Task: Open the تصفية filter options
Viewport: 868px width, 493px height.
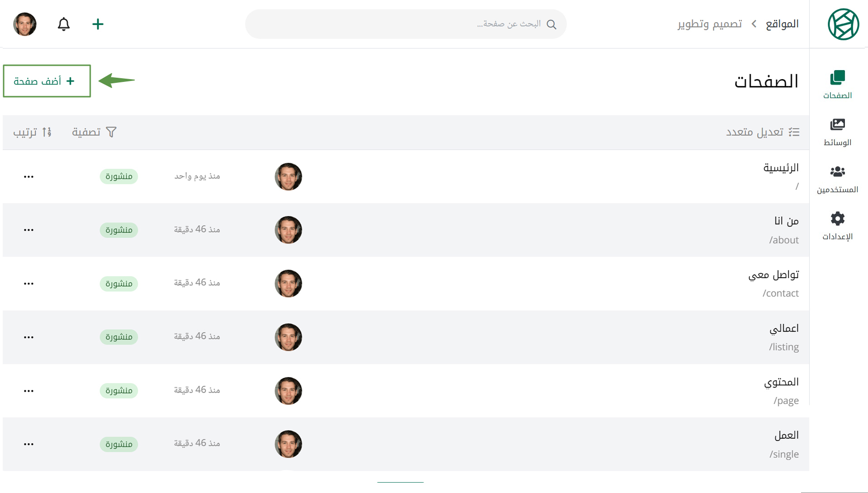Action: (x=94, y=132)
